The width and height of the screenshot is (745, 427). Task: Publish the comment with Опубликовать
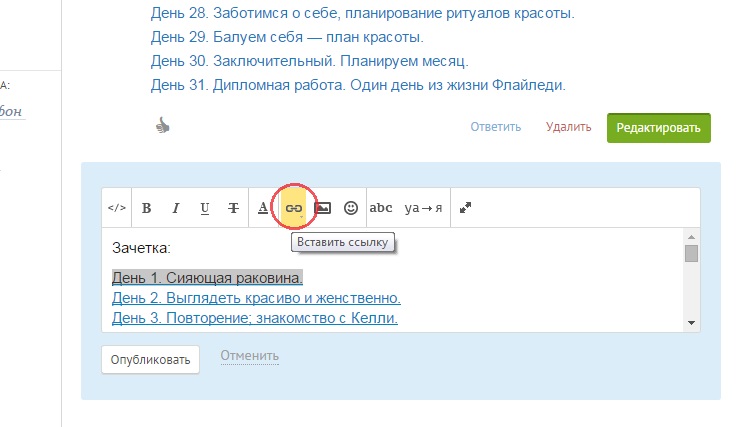[150, 359]
